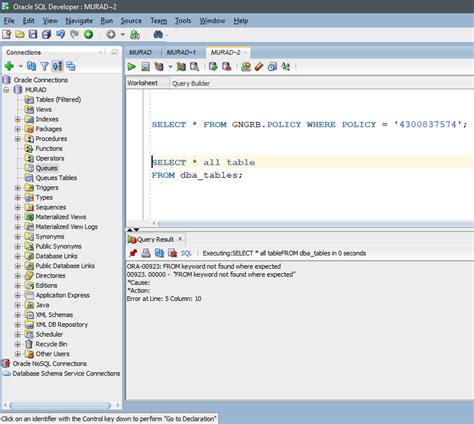Open dropdown arrow next to New Connection
474x424 pixels.
(x=20, y=66)
